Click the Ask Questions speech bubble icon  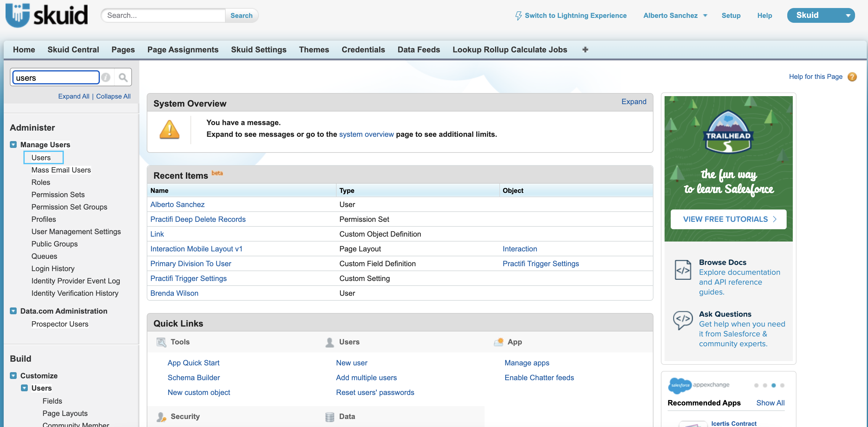point(683,320)
